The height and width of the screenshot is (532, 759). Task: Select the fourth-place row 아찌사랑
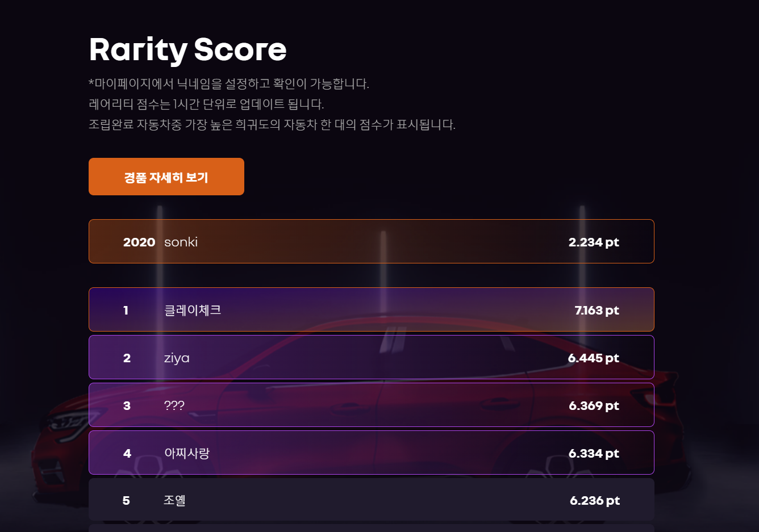pyautogui.click(x=372, y=453)
